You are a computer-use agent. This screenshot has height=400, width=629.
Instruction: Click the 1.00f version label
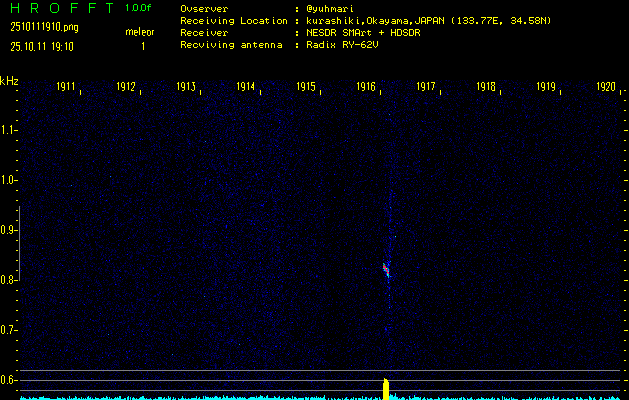139,8
